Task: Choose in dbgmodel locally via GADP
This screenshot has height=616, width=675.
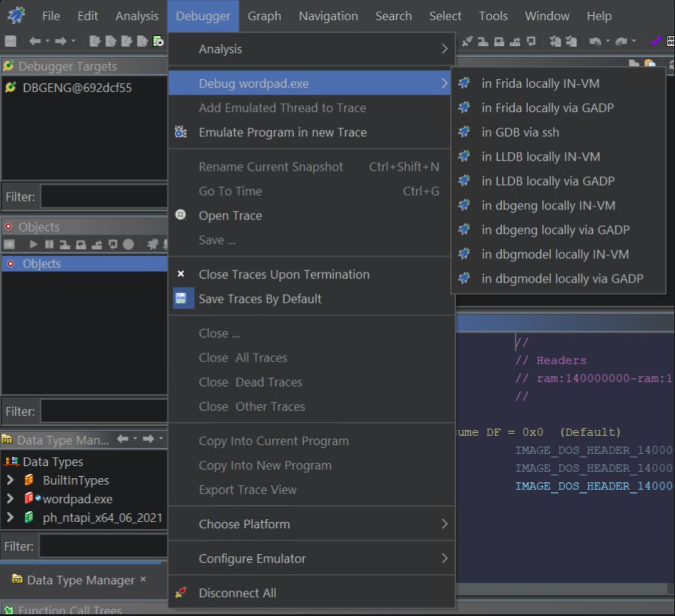Action: (x=558, y=278)
